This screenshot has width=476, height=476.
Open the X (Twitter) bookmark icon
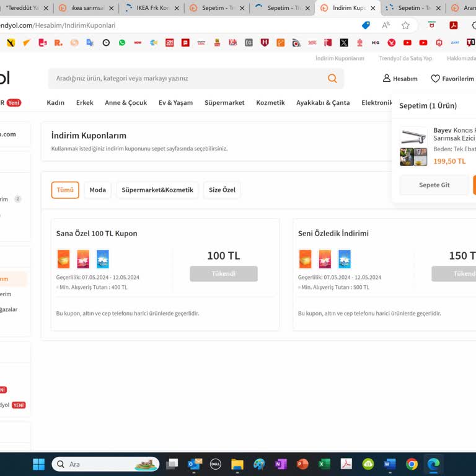[343, 43]
